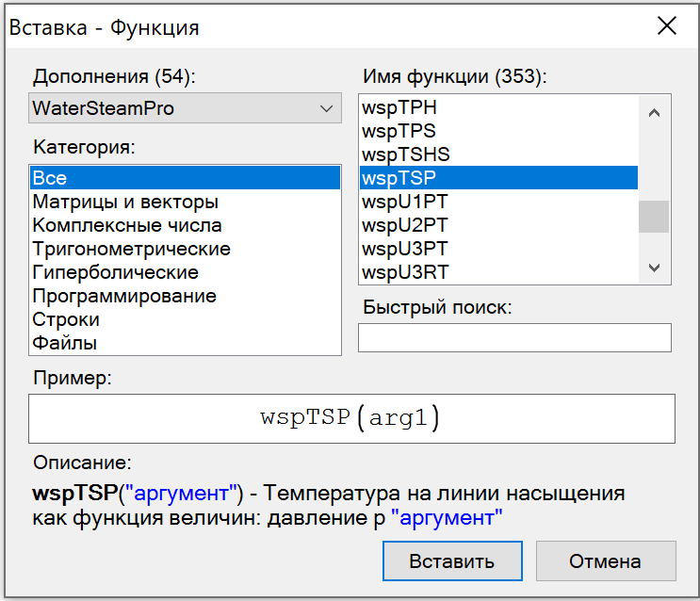Open the WaterSteamPro add-ons dropdown

tap(185, 108)
